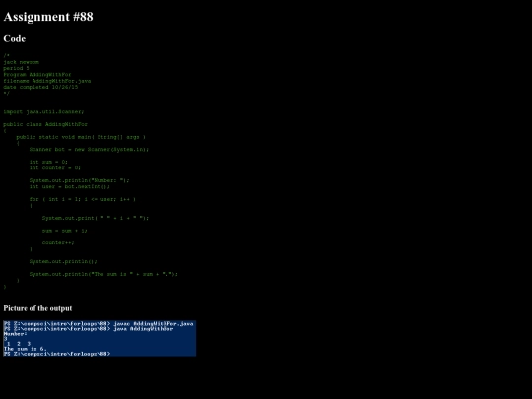This screenshot has height=399, width=532.
Task: Click the "int user = bot.nextInt();" line
Action: click(70, 186)
